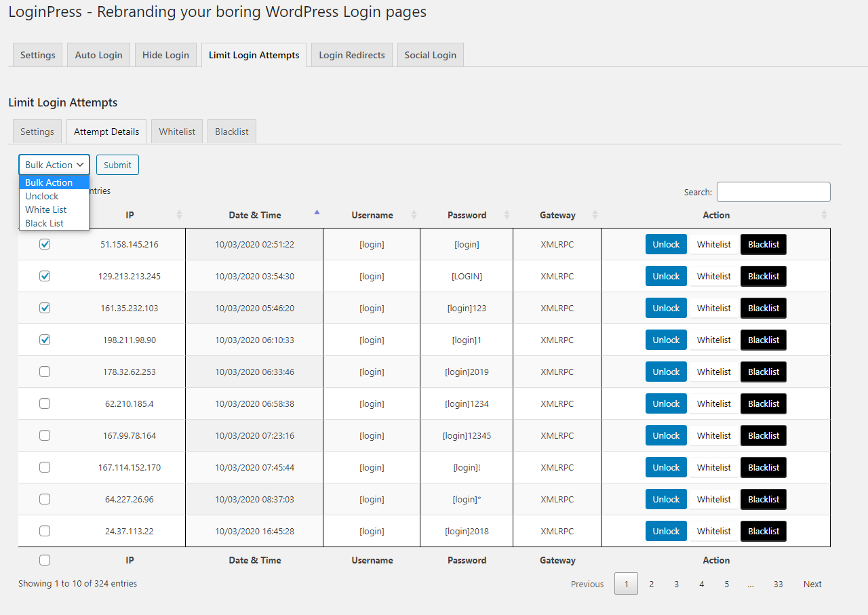Click date cell "10/03/2020 02:51:22"
This screenshot has width=868, height=615.
[x=254, y=244]
